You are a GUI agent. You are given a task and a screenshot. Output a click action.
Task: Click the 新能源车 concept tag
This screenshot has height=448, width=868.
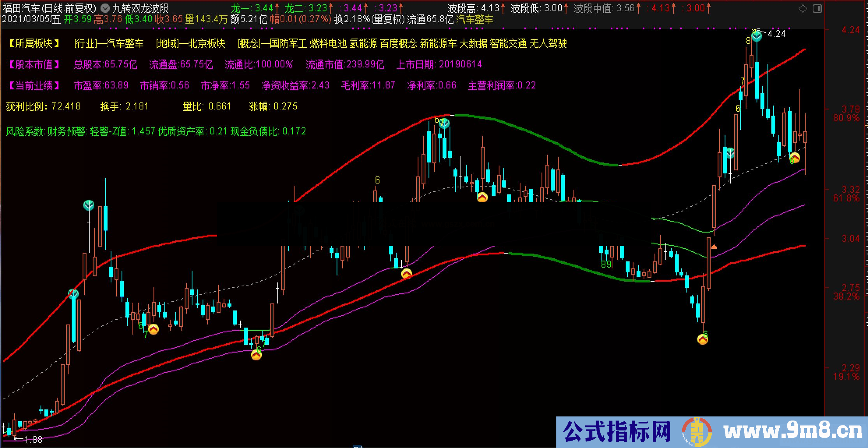(x=438, y=44)
